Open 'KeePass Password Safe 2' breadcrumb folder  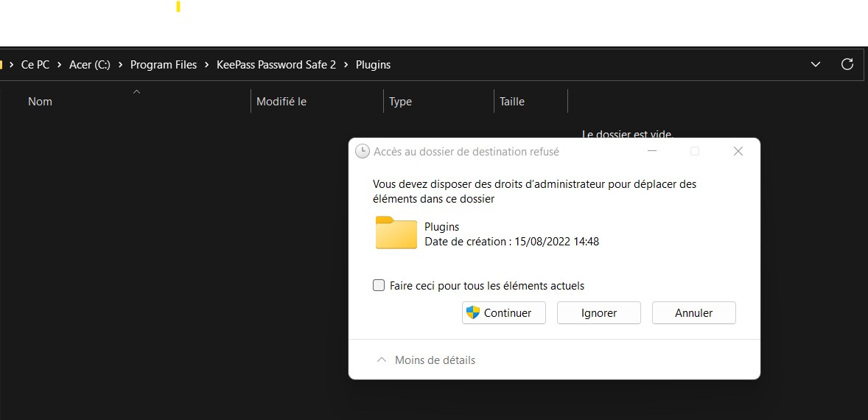click(276, 65)
